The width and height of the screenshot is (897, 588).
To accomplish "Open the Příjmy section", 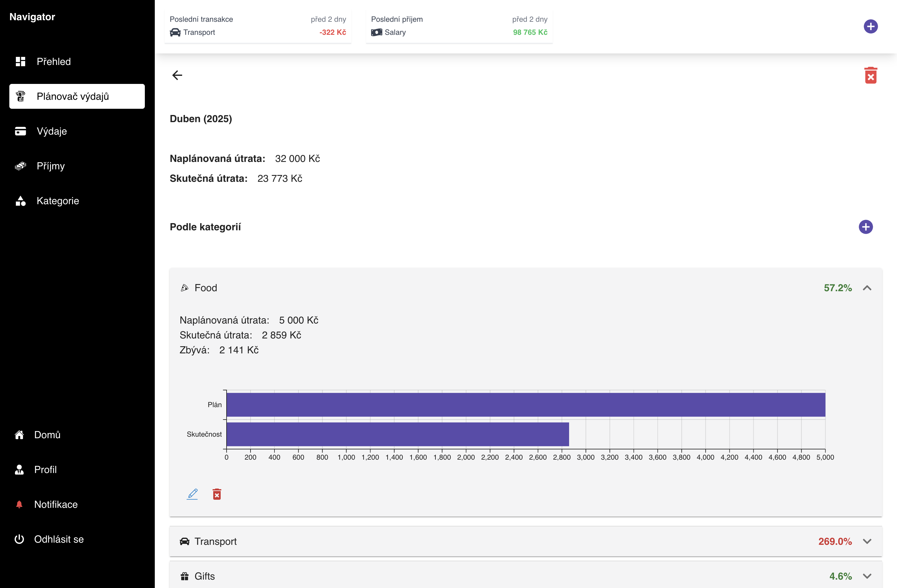I will pyautogui.click(x=50, y=166).
